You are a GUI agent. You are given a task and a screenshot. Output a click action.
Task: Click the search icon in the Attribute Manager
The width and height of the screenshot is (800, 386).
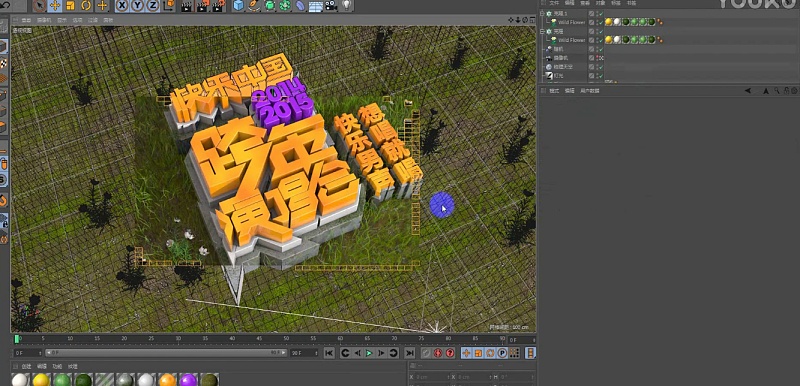[777, 90]
